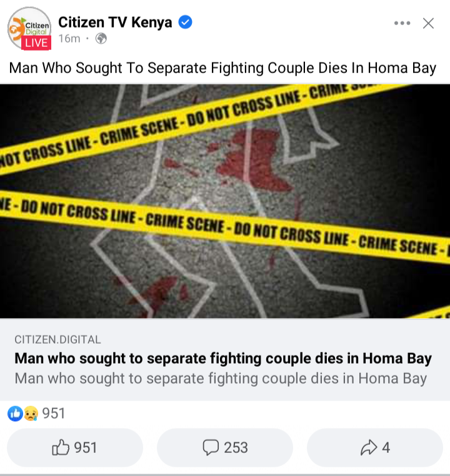The image size is (450, 476).
Task: Like the post using thumbs-up button
Action: pos(75,447)
